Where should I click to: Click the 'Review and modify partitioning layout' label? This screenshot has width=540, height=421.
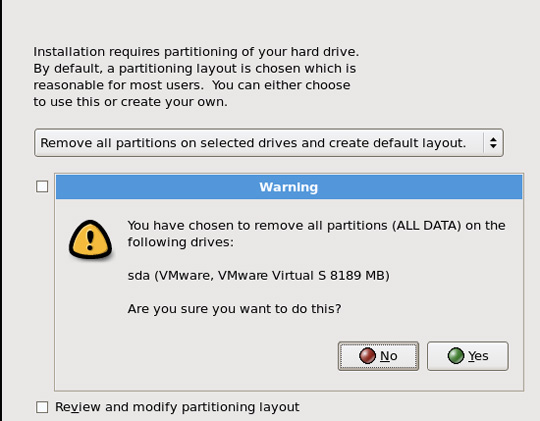[177, 407]
